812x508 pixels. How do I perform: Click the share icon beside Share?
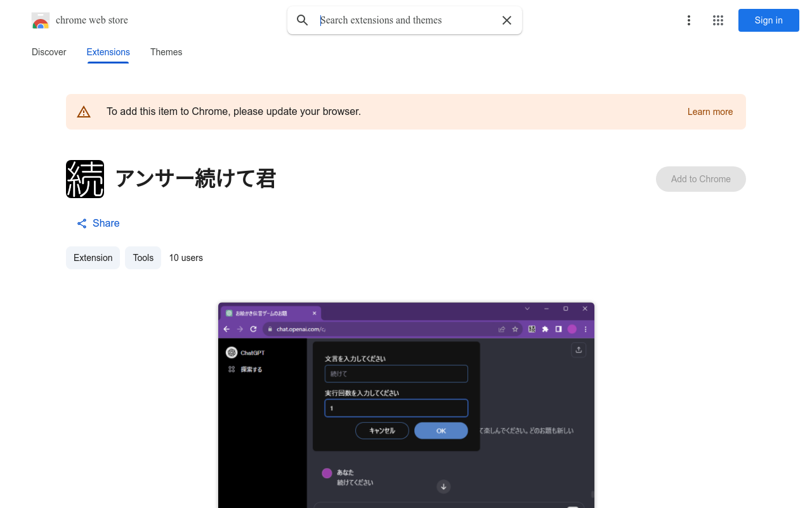(82, 224)
